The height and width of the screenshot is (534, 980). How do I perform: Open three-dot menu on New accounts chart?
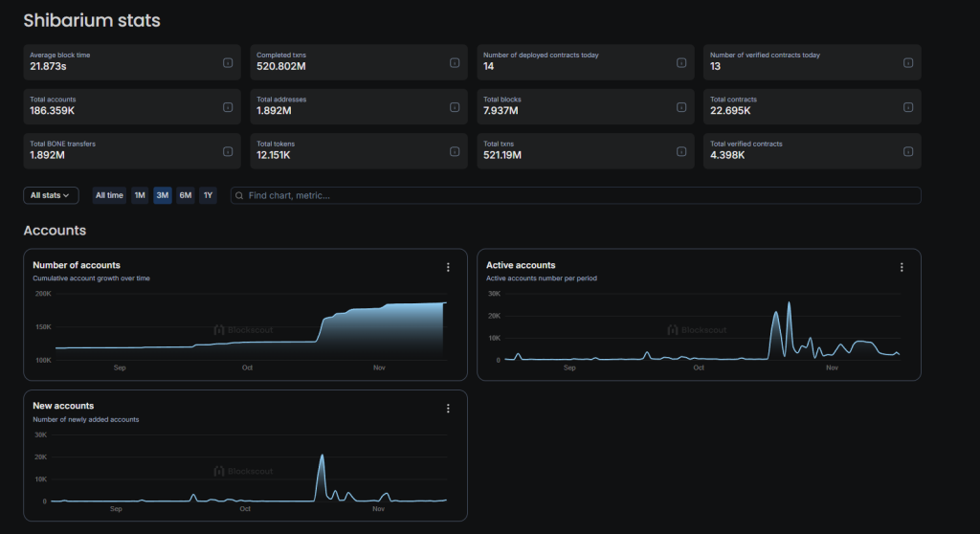[448, 409]
